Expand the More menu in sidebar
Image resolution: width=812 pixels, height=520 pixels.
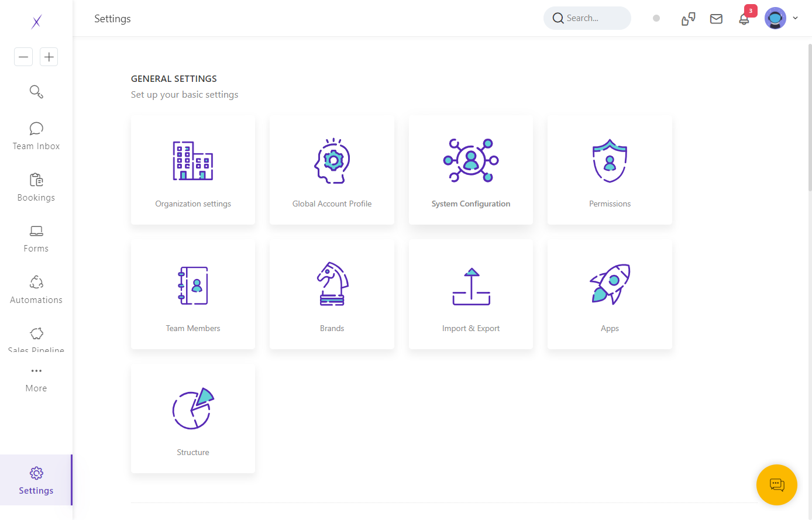36,380
